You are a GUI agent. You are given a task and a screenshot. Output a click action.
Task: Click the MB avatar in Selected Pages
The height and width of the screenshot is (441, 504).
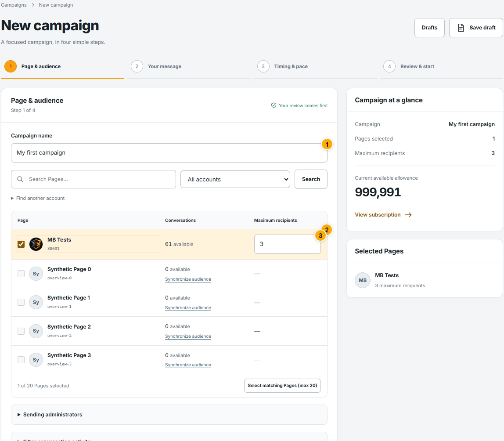(363, 280)
